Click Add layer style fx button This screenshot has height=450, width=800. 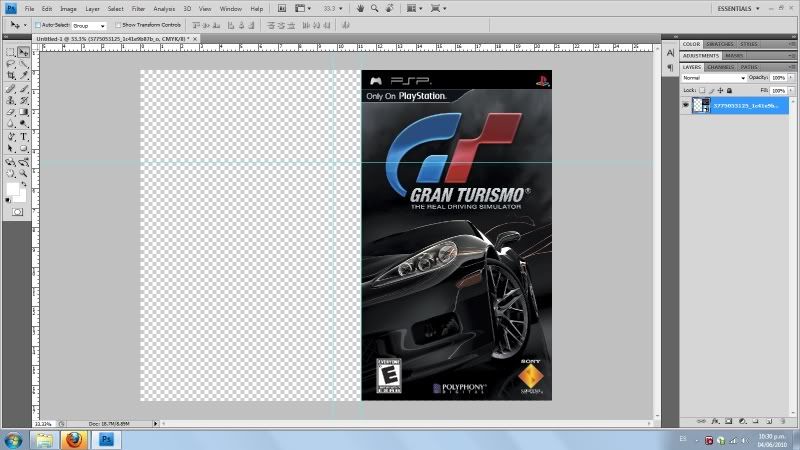click(715, 421)
